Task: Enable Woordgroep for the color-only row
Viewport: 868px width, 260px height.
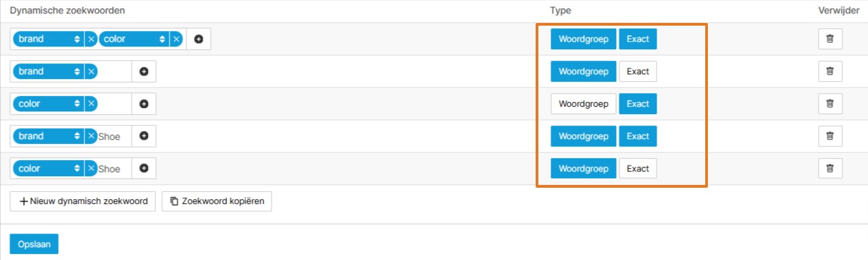Action: click(584, 104)
